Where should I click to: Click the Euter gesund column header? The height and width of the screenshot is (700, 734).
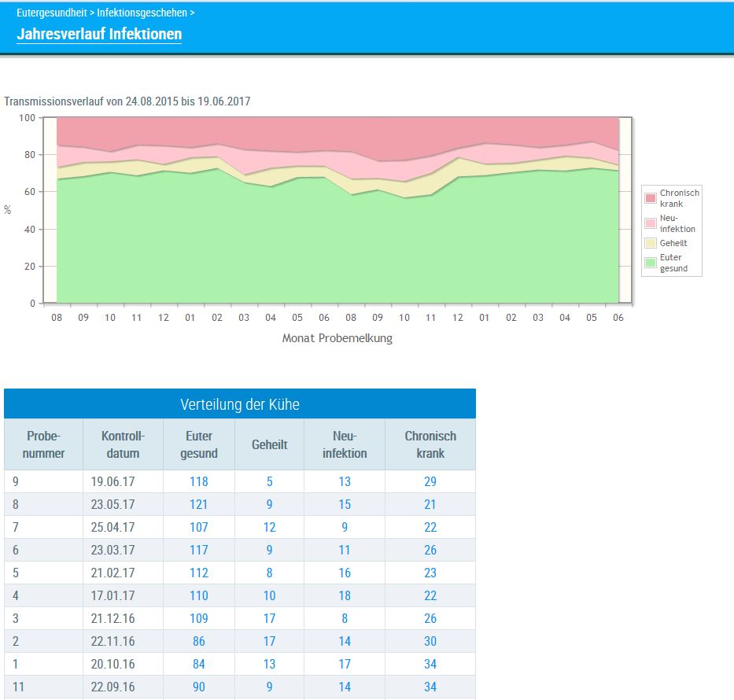coord(198,444)
